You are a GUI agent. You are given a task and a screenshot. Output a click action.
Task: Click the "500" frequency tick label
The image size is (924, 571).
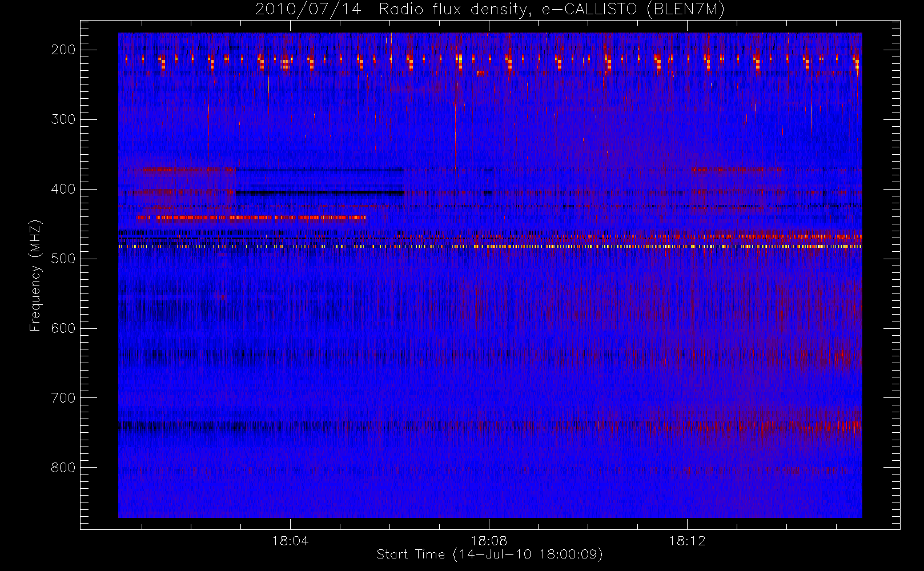click(63, 259)
